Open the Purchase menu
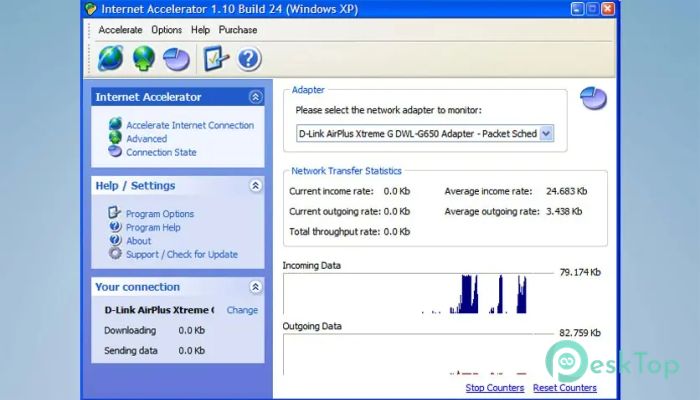The height and width of the screenshot is (400, 700). (238, 30)
